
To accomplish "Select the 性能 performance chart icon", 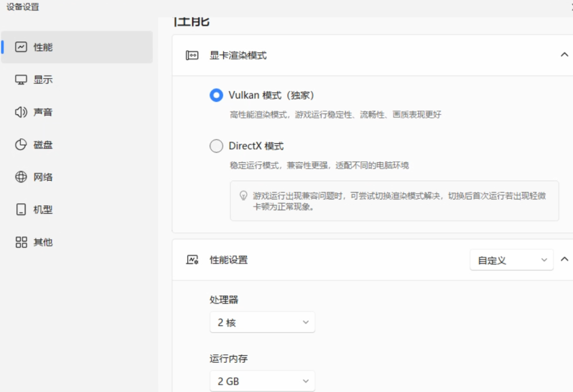I will tap(22, 47).
